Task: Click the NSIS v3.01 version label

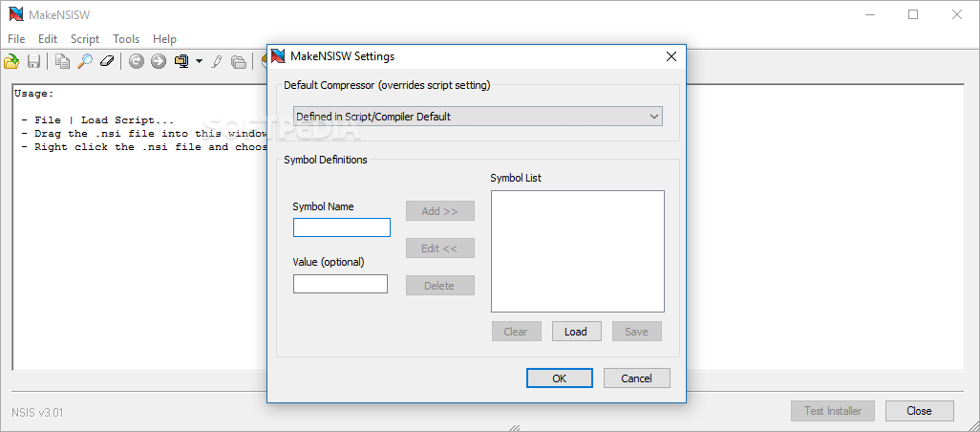Action: coord(37,413)
